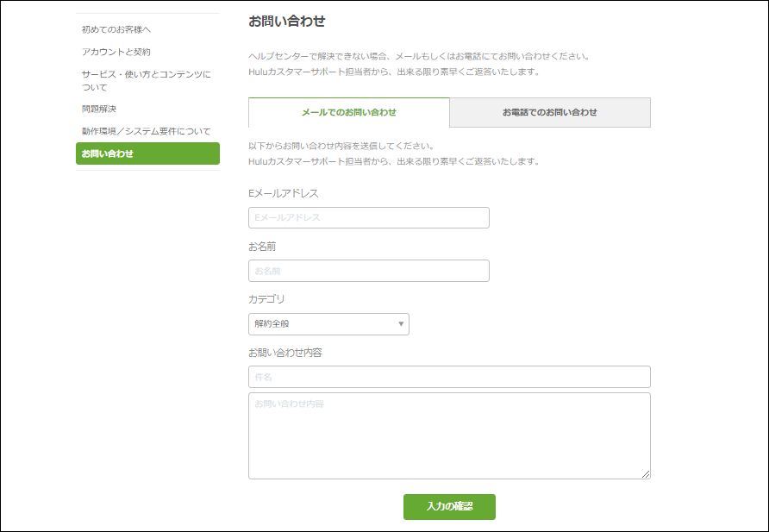Open the 初めてのお客様へ sidebar link
Screen dimensions: 769x532
[x=116, y=29]
